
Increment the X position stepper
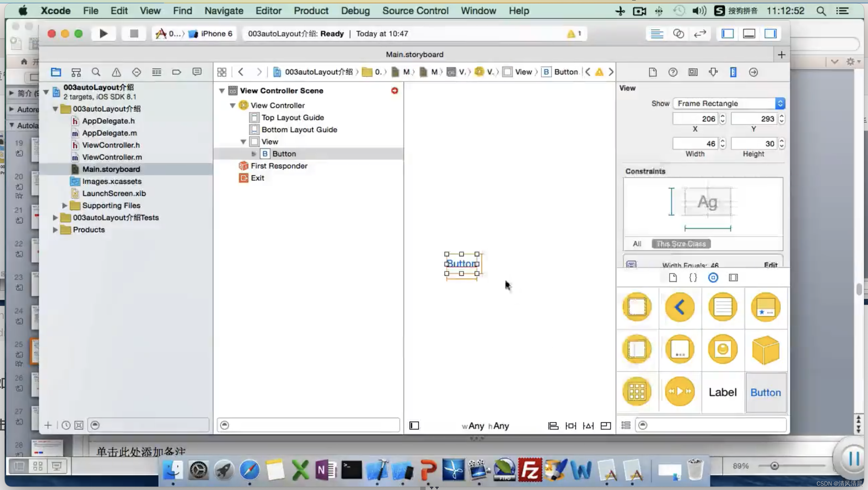coord(722,116)
